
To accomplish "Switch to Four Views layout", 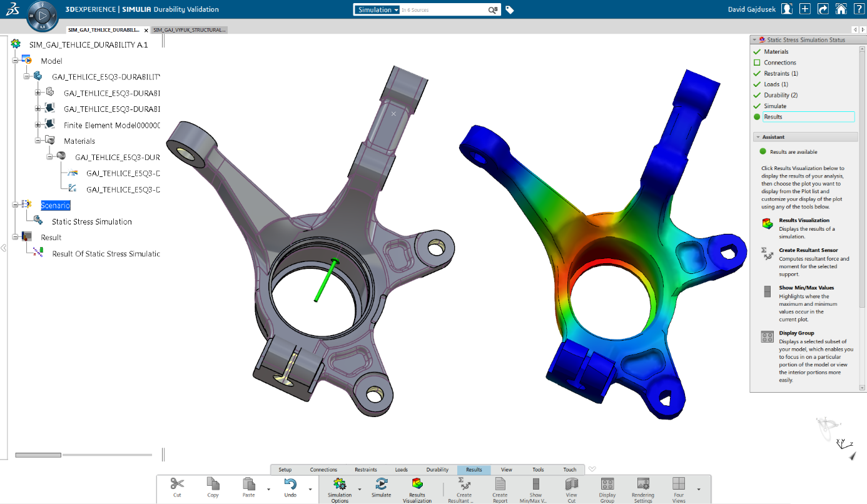I will (679, 490).
